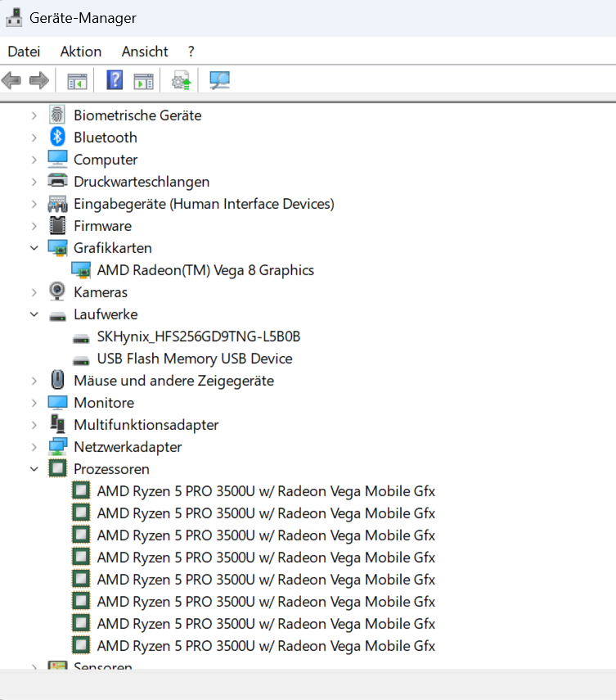The width and height of the screenshot is (616, 700).
Task: Select the Netzwerkadapter label
Action: click(x=128, y=447)
